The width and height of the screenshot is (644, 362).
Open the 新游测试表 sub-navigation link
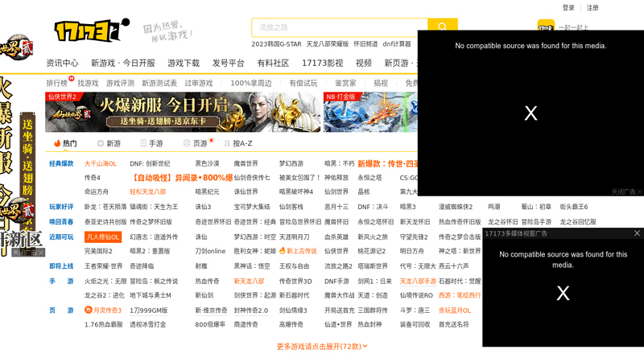(x=159, y=83)
